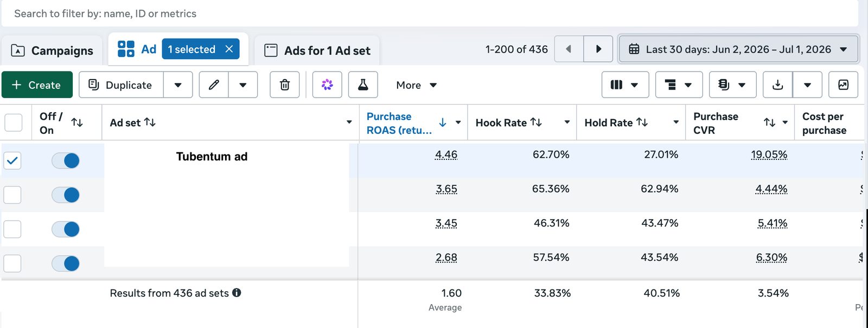Viewport: 868px width, 328px height.
Task: Go to previous page arrow
Action: click(x=569, y=49)
